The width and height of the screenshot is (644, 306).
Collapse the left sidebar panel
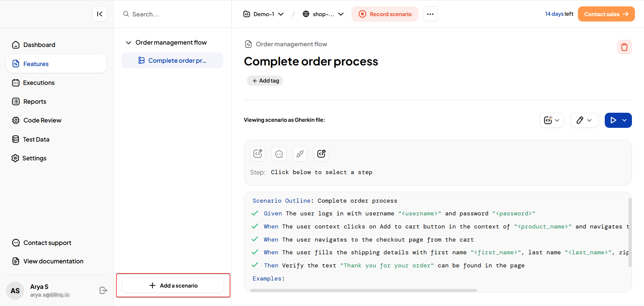point(100,14)
